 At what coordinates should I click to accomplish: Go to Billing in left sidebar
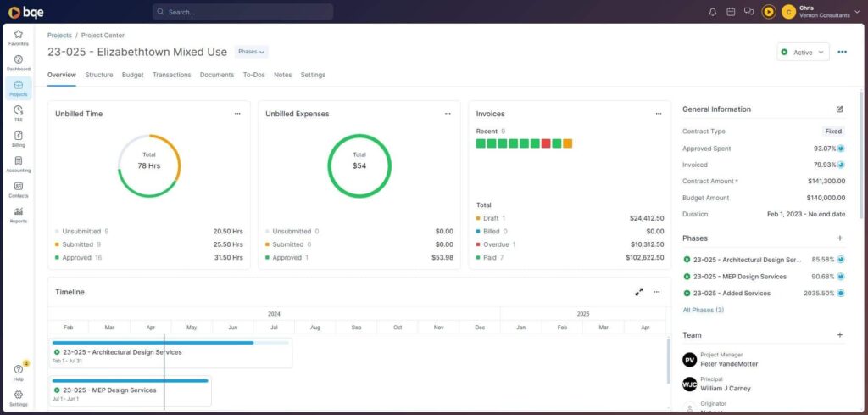coord(18,138)
